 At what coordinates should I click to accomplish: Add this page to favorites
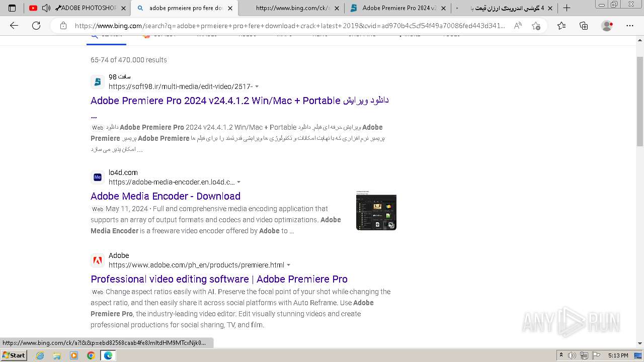pos(536,26)
